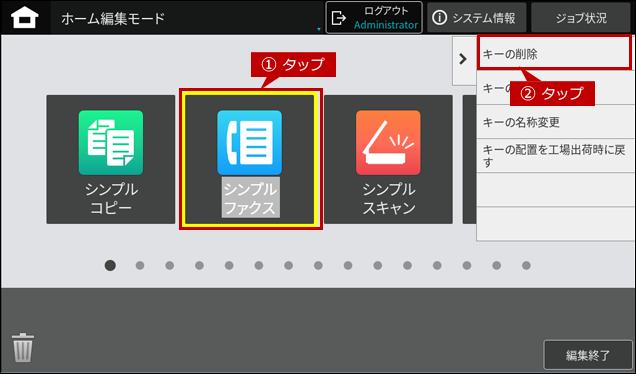Viewport: 636px width, 374px height.
Task: Tap the eighth page indicator dot
Action: (x=318, y=266)
